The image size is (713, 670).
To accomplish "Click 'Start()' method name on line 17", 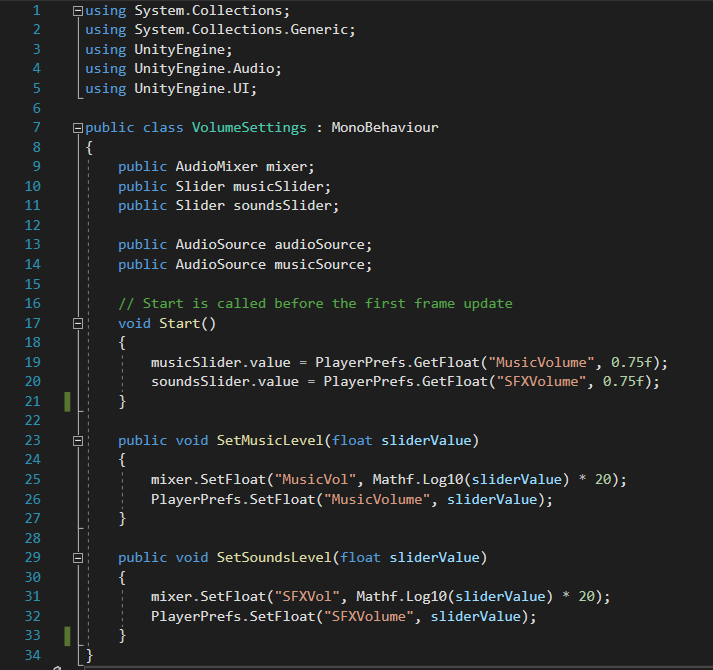I will tap(187, 323).
